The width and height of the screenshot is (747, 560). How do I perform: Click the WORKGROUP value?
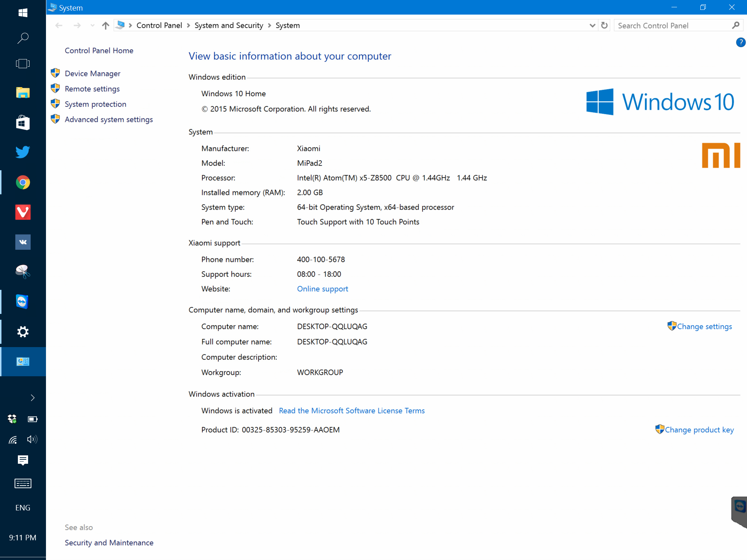[x=320, y=373]
